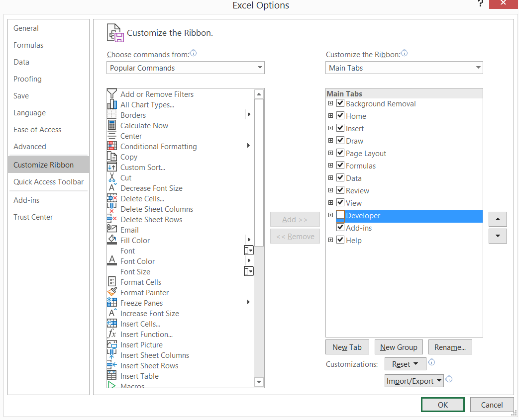Screen dimensions: 519x420
Task: Click the Format Painter brush icon
Action: tap(113, 292)
